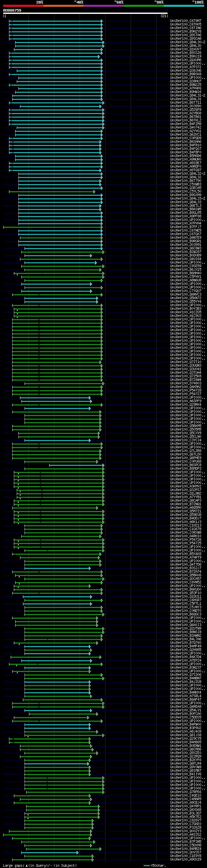
Task: Click the UniRef100_C3YCI4 label
Action: [186, 440]
